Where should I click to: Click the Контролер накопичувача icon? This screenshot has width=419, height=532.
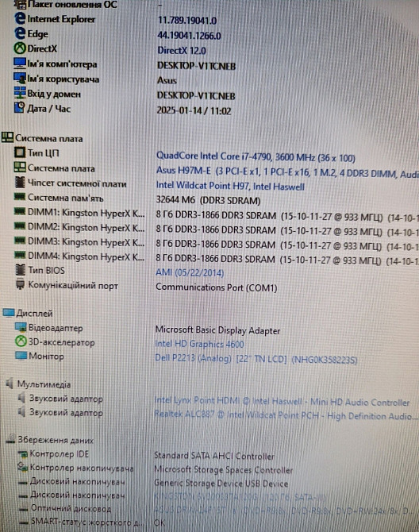(23, 467)
